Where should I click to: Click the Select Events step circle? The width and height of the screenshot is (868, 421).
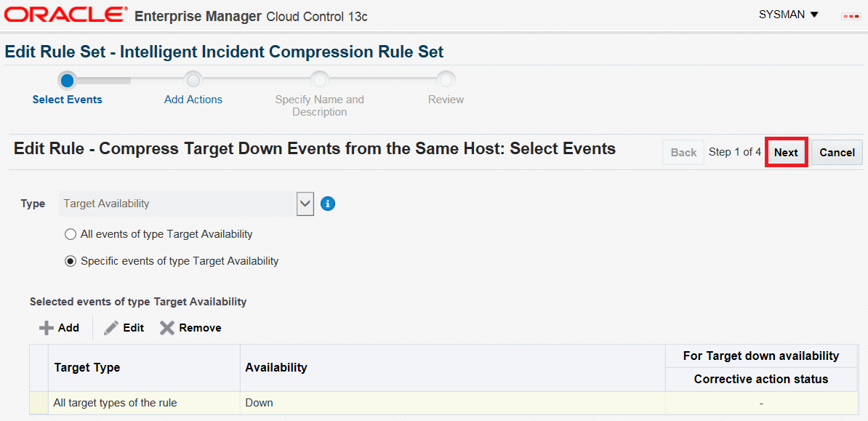[68, 79]
